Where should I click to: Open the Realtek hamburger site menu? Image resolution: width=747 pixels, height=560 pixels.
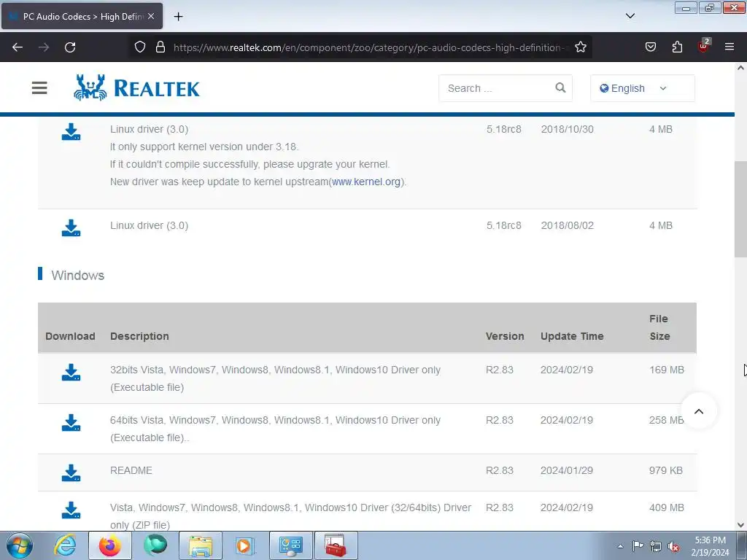coord(39,88)
